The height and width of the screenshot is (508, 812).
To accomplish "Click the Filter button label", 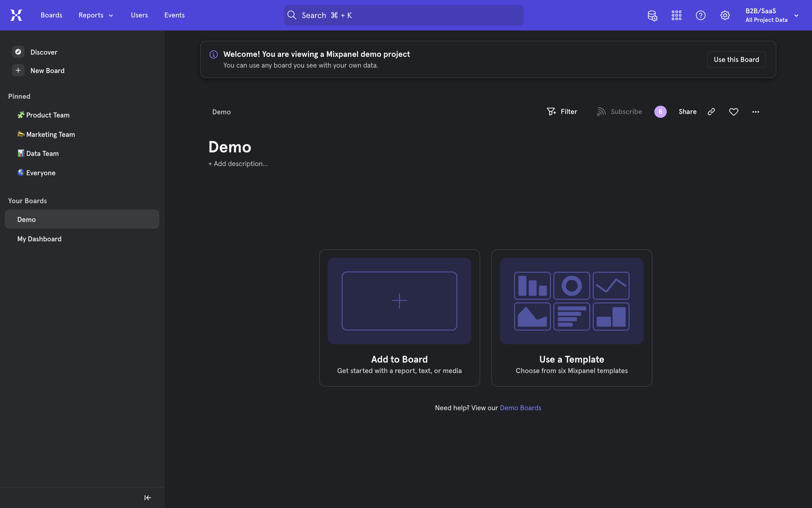I will coord(569,111).
